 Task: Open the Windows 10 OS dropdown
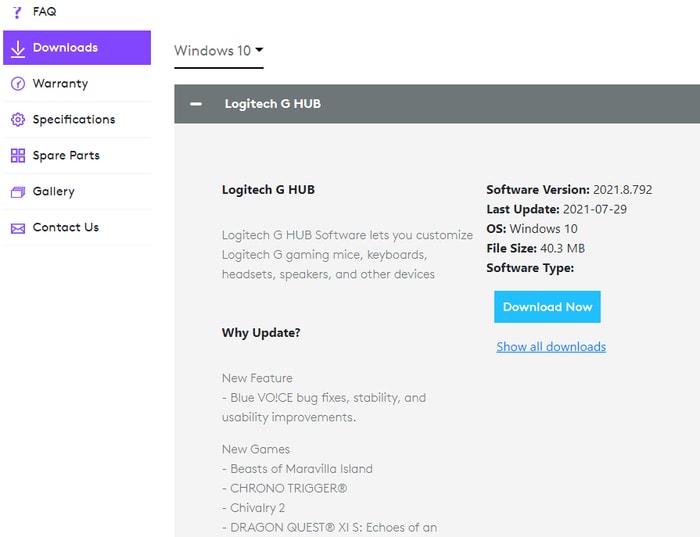coord(219,51)
